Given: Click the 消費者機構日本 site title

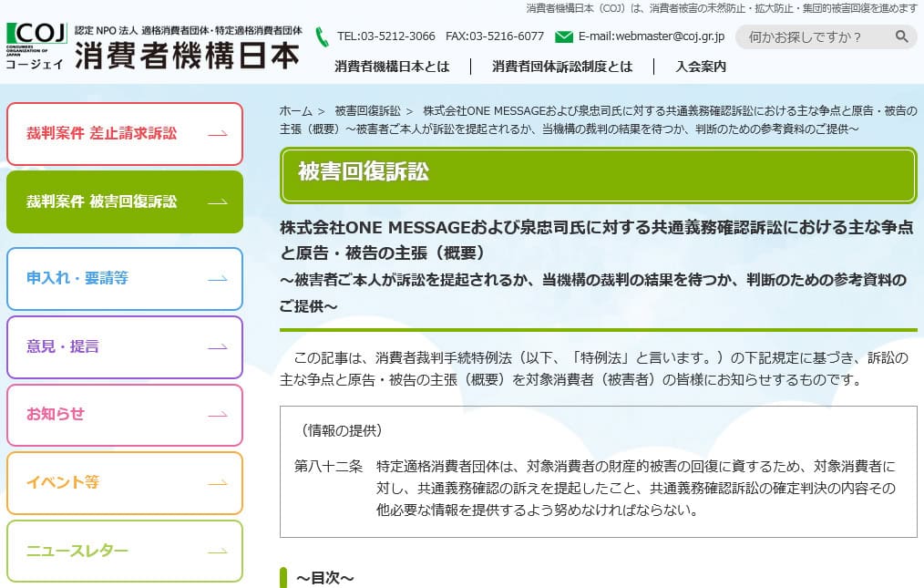Looking at the screenshot, I should pyautogui.click(x=188, y=57).
